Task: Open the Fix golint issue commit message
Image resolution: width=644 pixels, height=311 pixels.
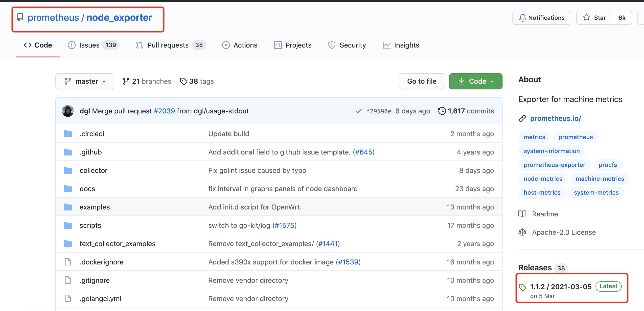Action: point(257,170)
